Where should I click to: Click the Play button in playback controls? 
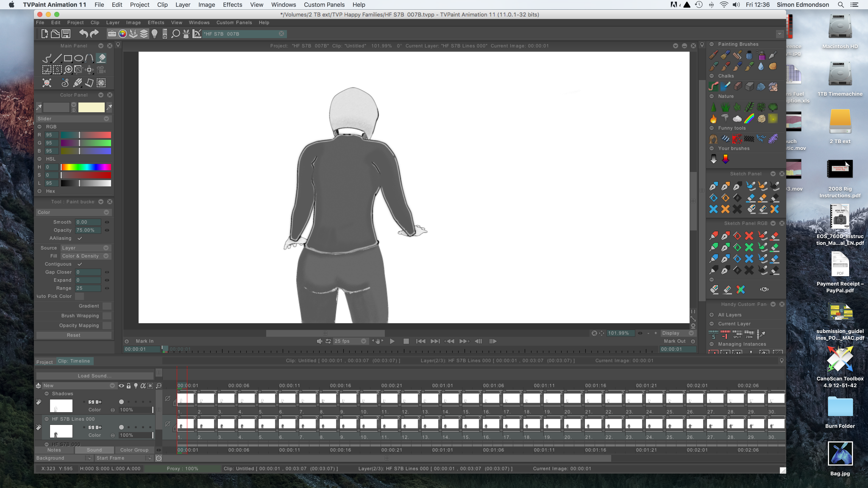(x=392, y=341)
